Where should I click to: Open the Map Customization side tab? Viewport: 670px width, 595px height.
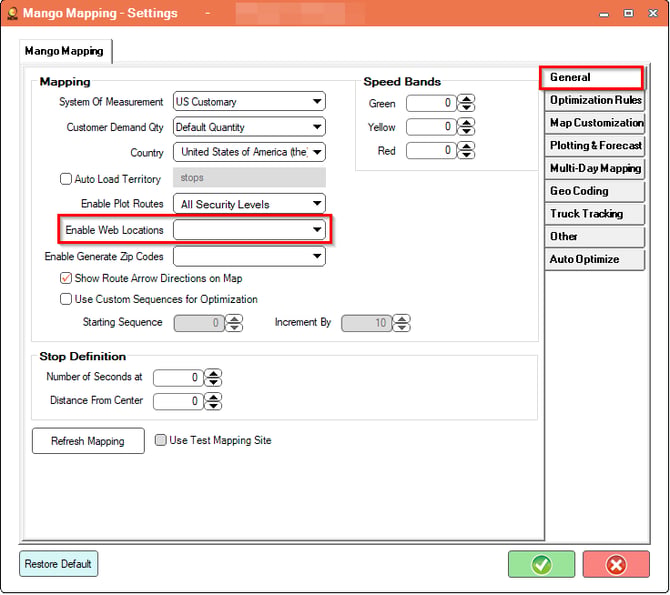point(595,123)
